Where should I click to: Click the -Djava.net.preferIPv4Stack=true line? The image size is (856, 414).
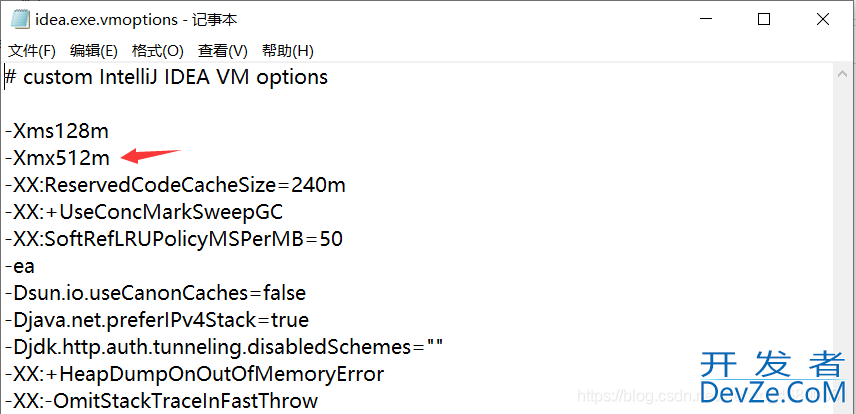157,320
